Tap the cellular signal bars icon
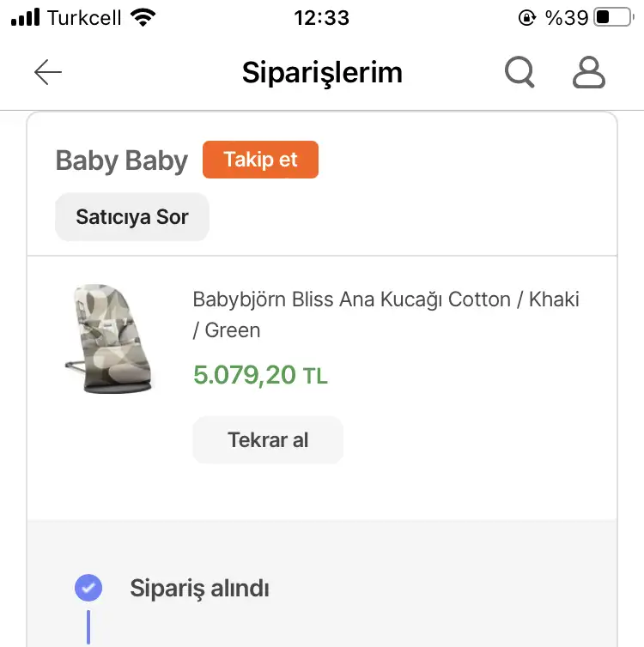This screenshot has width=644, height=647. coord(26,18)
